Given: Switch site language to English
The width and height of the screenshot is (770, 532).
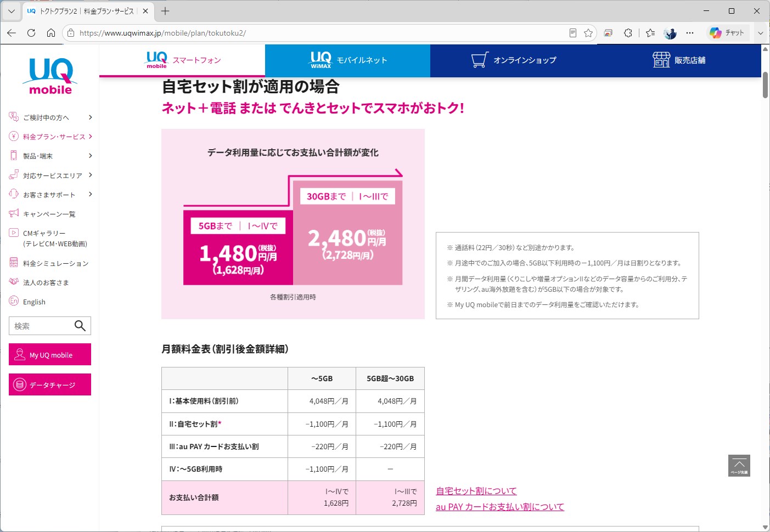Looking at the screenshot, I should tap(34, 302).
